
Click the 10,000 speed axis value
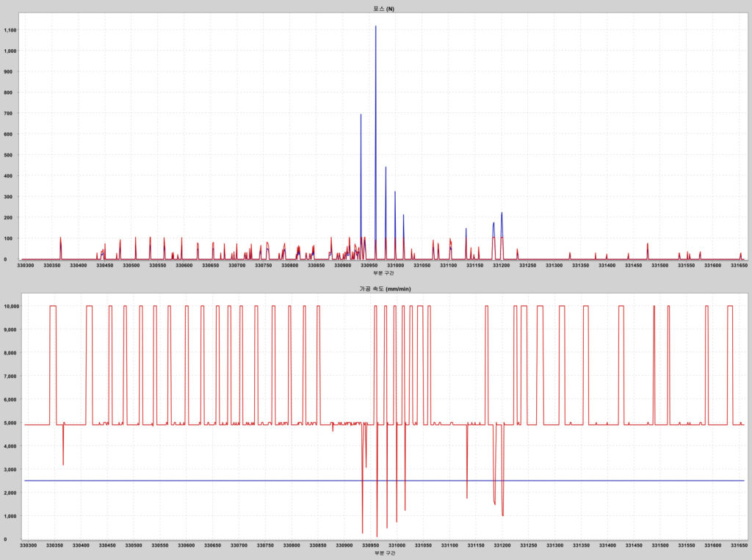pyautogui.click(x=12, y=306)
